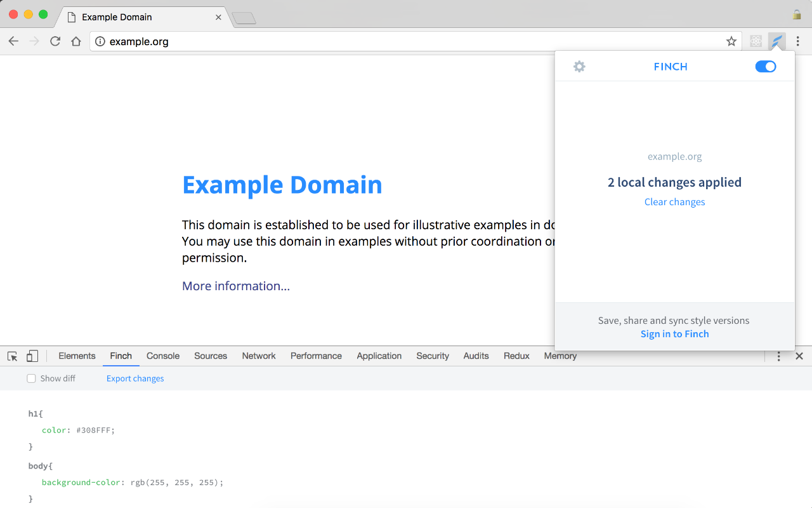This screenshot has height=508, width=812.
Task: Click the forward navigation arrow
Action: [34, 41]
